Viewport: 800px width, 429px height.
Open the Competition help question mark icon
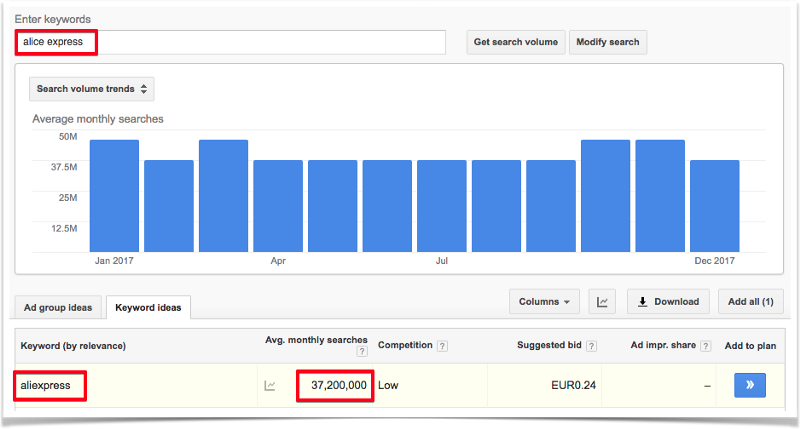coord(442,346)
